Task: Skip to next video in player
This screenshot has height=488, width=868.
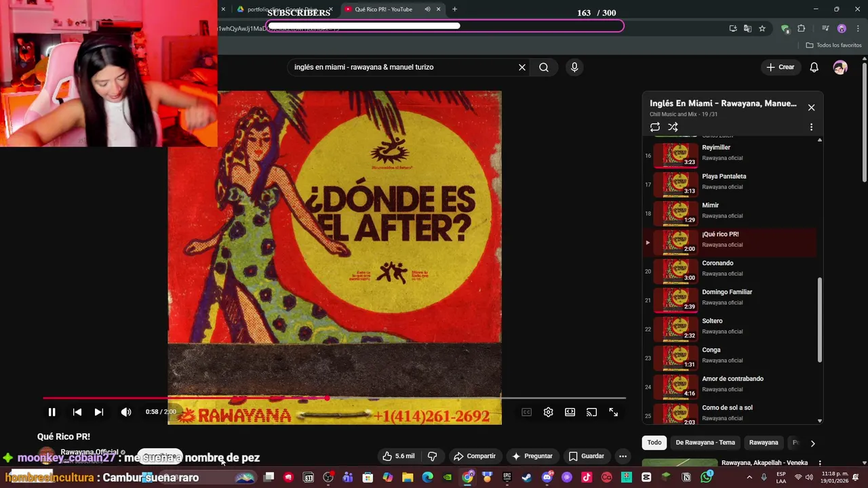Action: pyautogui.click(x=99, y=412)
